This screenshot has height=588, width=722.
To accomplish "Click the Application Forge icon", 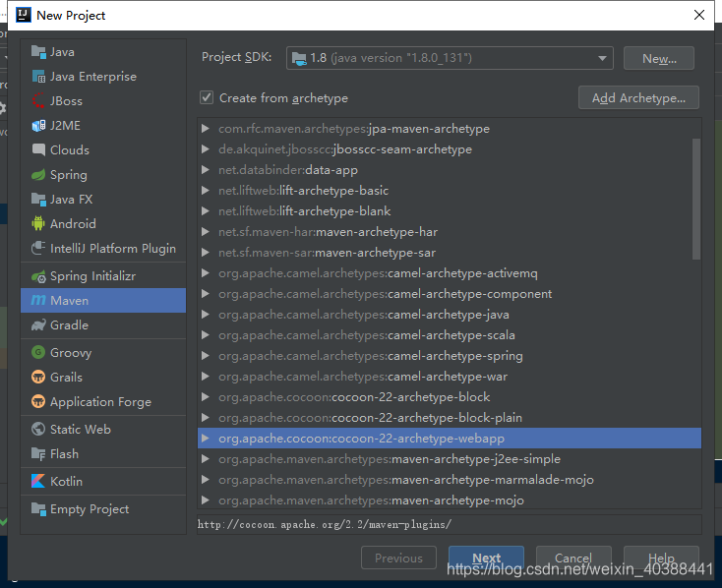I will (38, 402).
